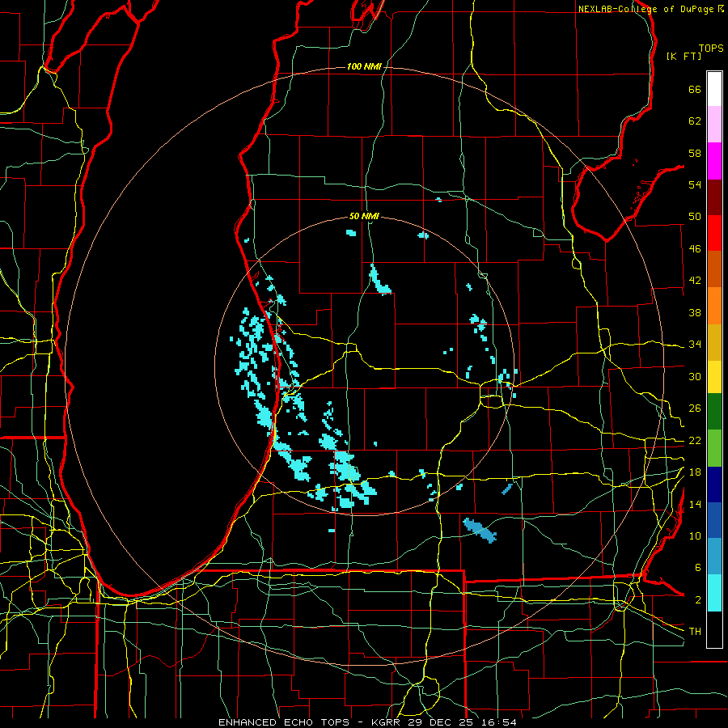Click the "14" legend value
The width and height of the screenshot is (728, 728).
point(695,504)
